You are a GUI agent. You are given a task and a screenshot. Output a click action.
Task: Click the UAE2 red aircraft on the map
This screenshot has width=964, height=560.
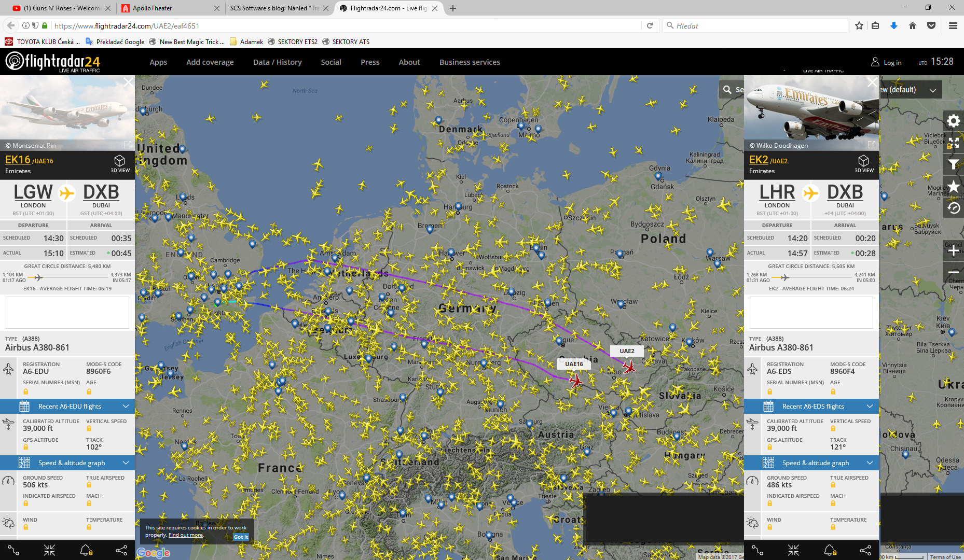629,368
